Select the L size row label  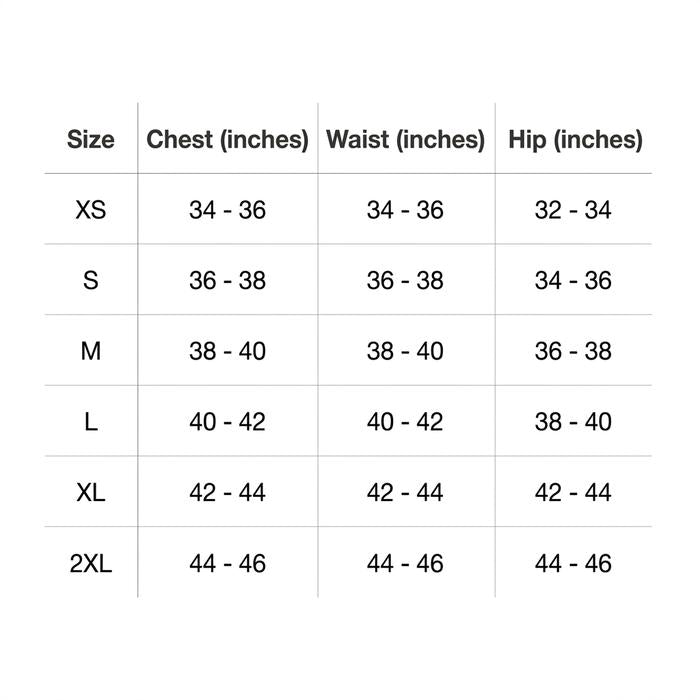point(91,421)
